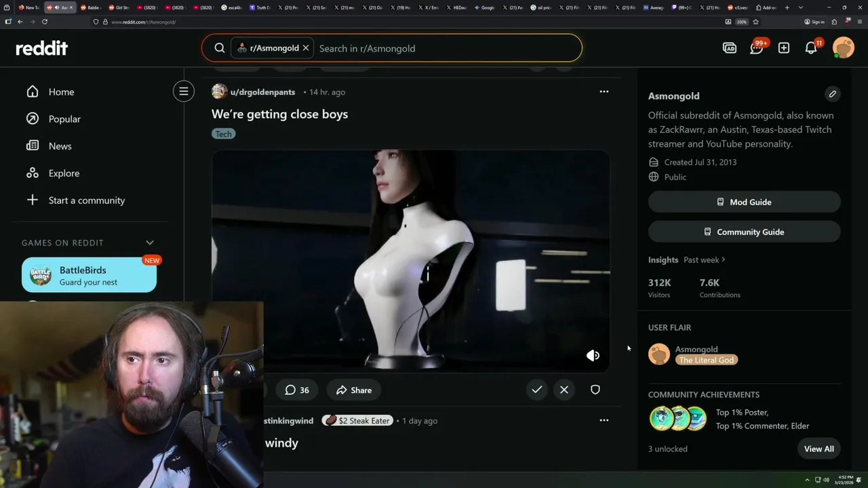Open options for We're getting close boys post
868x488 pixels.
(x=604, y=91)
